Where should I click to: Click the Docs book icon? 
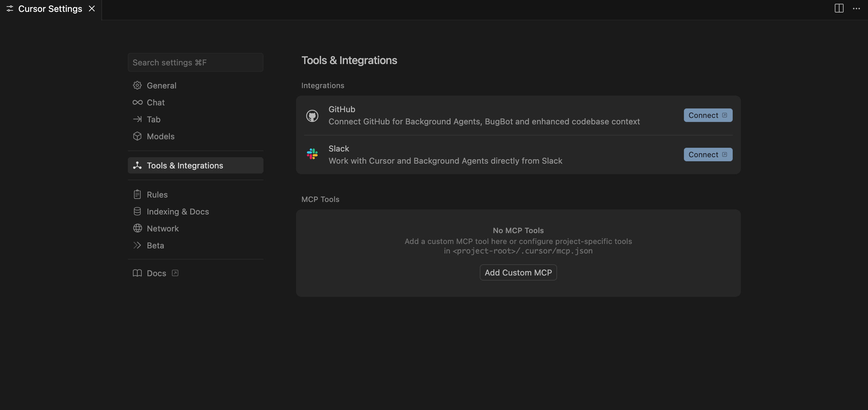(137, 273)
